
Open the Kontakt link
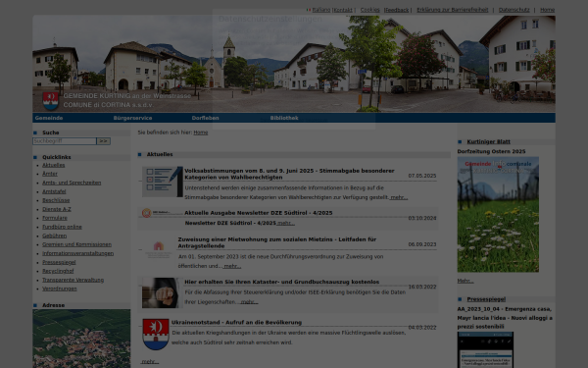point(343,10)
